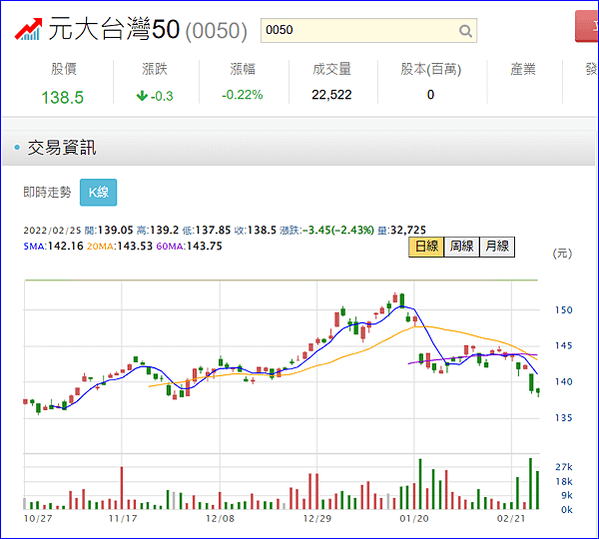Screen dimensions: 599x539
Task: Click the 12/08 date axis label
Action: (220, 519)
